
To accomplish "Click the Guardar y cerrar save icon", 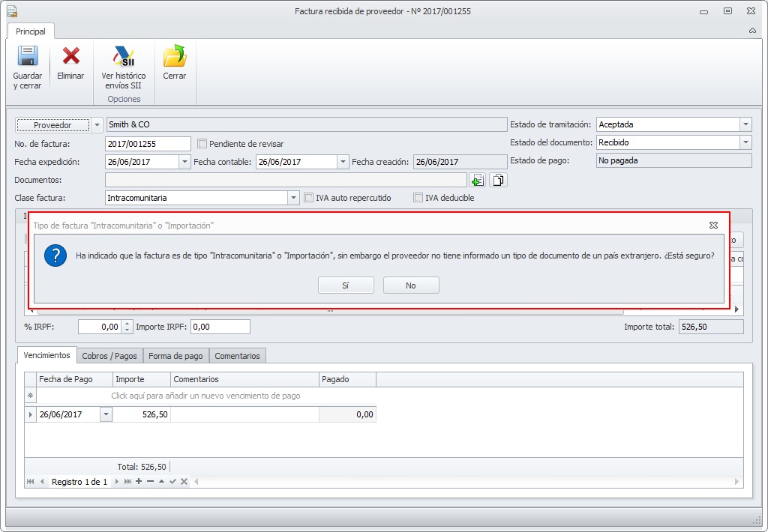I will click(28, 57).
